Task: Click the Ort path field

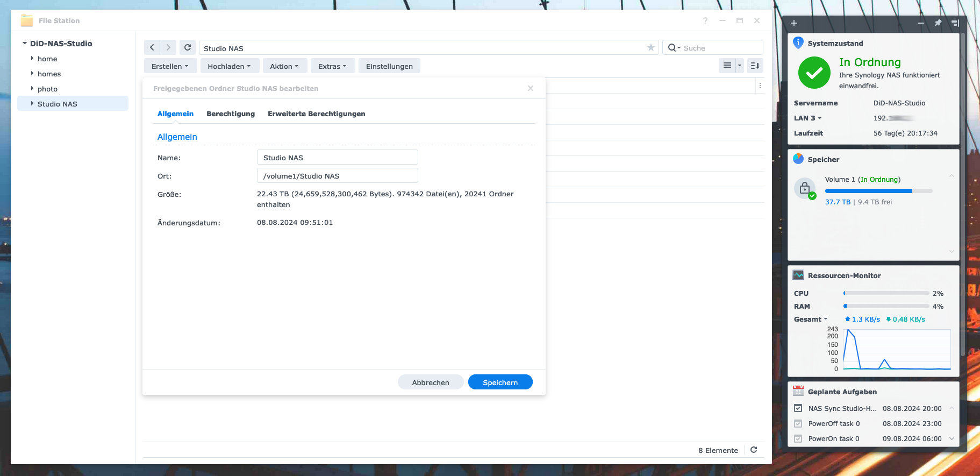Action: 338,175
